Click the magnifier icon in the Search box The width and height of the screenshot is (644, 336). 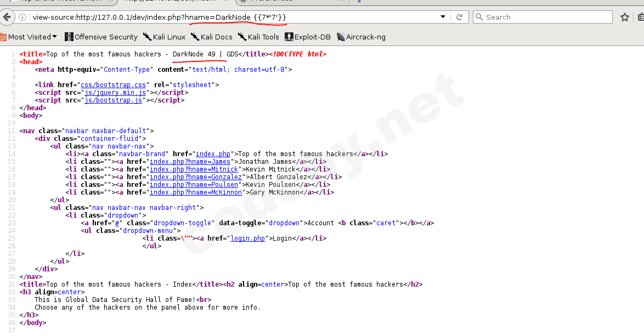[x=479, y=17]
